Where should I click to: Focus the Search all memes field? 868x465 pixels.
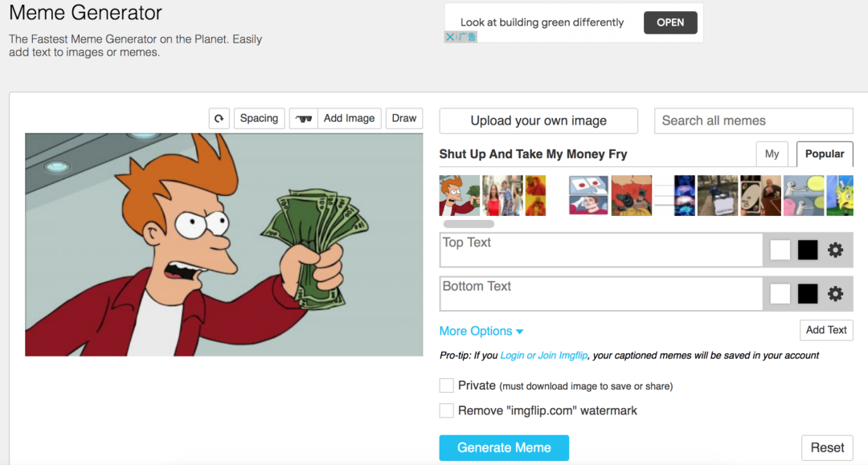pyautogui.click(x=753, y=121)
